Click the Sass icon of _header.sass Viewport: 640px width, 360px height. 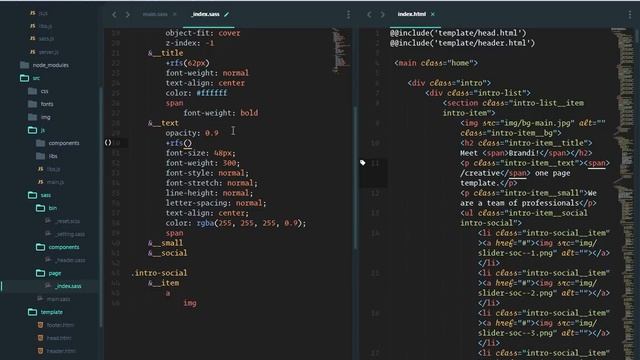pyautogui.click(x=49, y=260)
